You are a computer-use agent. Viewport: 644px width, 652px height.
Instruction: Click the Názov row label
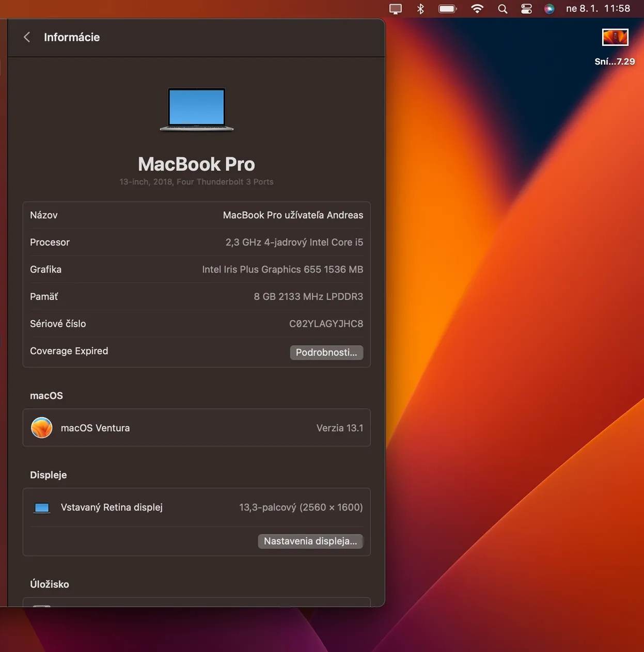coord(44,215)
